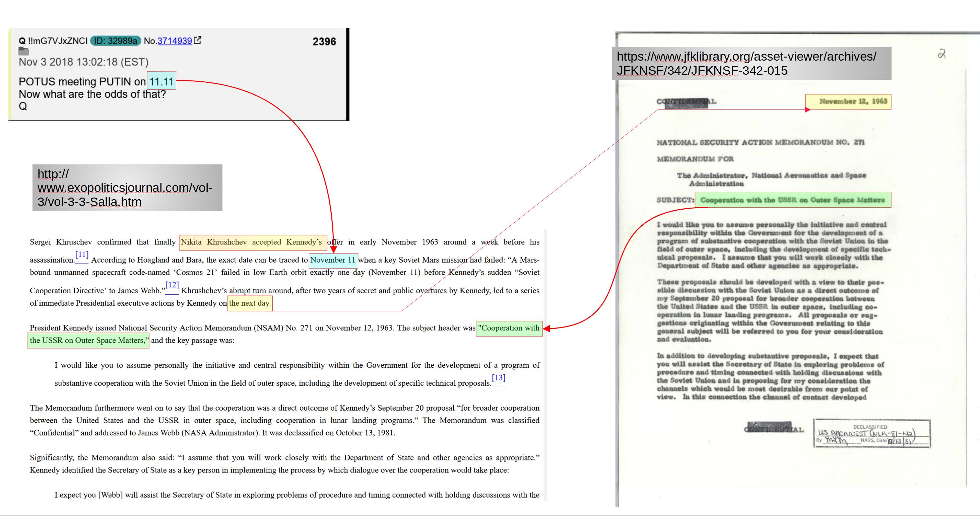Click 'NATIONAL SECURITY ACTION MEMORANDUM NO. 271' heading

click(761, 142)
